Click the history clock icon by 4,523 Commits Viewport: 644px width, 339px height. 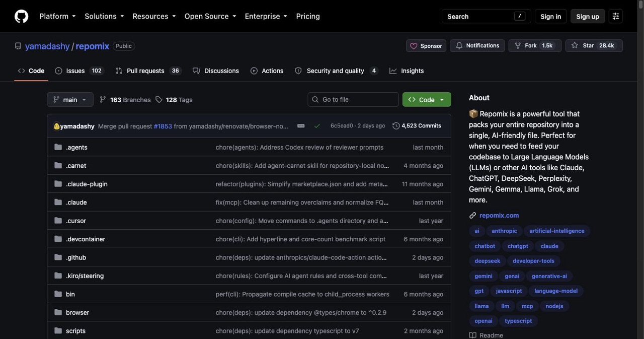pyautogui.click(x=396, y=126)
